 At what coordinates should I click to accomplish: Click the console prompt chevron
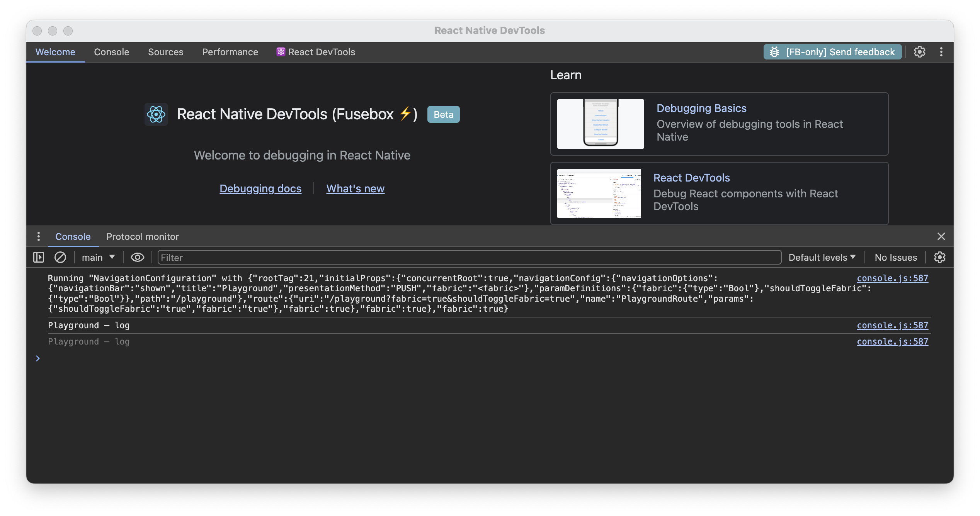pos(37,358)
